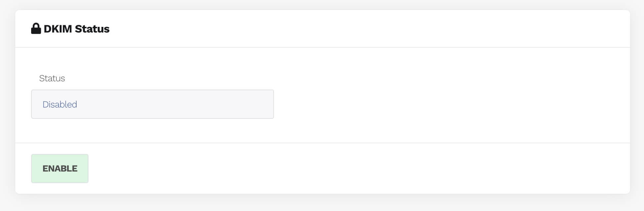644x211 pixels.
Task: Click the ENABLE label in card footer
Action: click(x=60, y=169)
